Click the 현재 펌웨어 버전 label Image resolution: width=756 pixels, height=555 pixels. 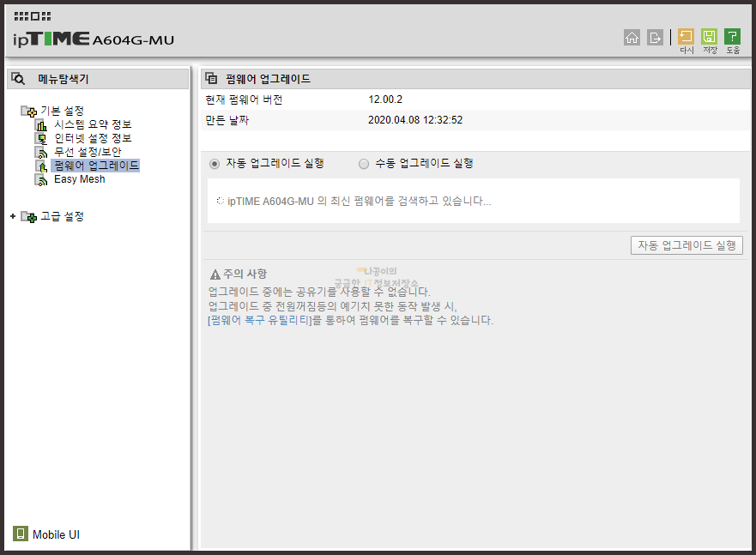click(x=244, y=100)
